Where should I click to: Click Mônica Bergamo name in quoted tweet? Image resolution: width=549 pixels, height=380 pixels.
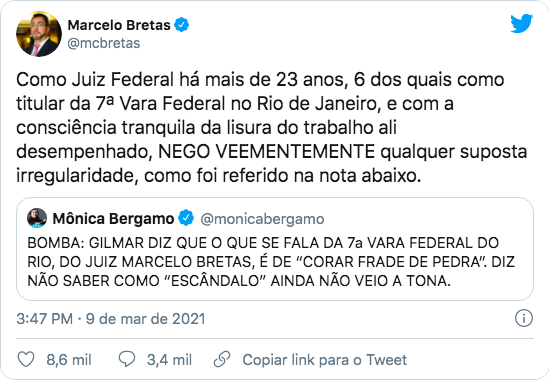pyautogui.click(x=113, y=219)
